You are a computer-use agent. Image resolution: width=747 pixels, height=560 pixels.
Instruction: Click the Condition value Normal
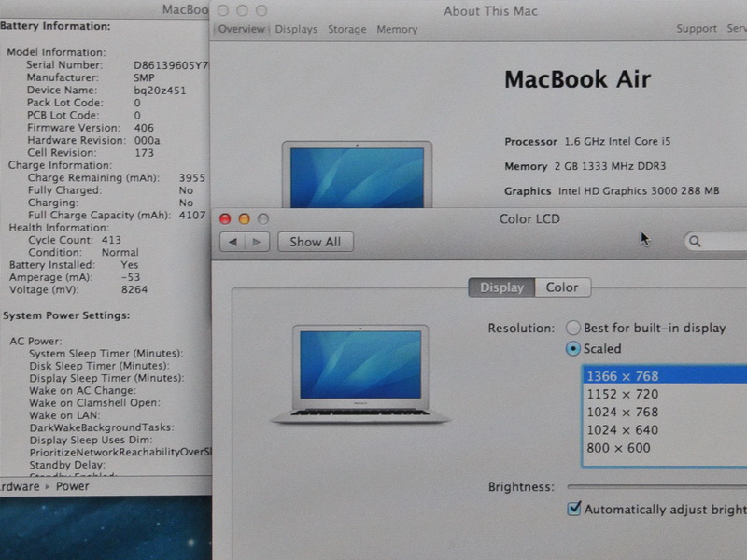(120, 252)
